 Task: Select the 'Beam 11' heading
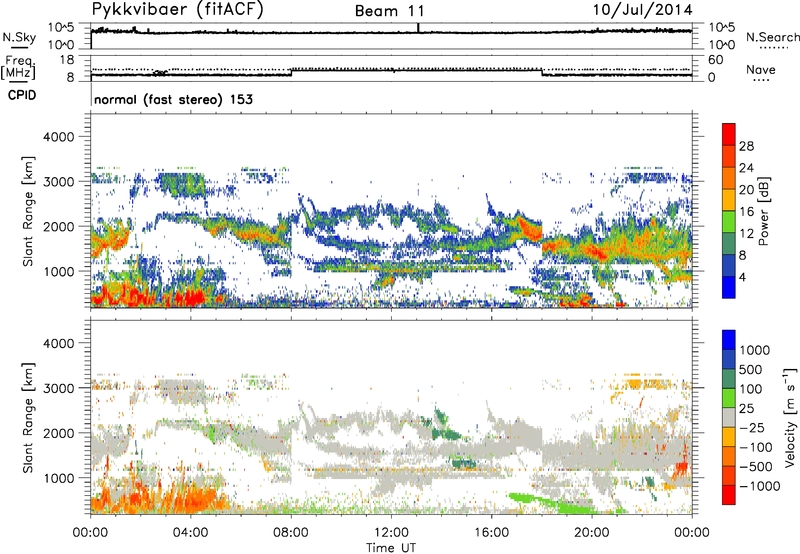(x=389, y=11)
